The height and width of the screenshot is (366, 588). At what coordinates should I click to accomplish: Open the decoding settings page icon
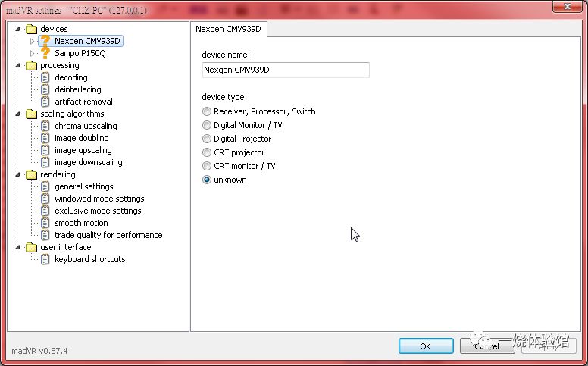tap(45, 77)
